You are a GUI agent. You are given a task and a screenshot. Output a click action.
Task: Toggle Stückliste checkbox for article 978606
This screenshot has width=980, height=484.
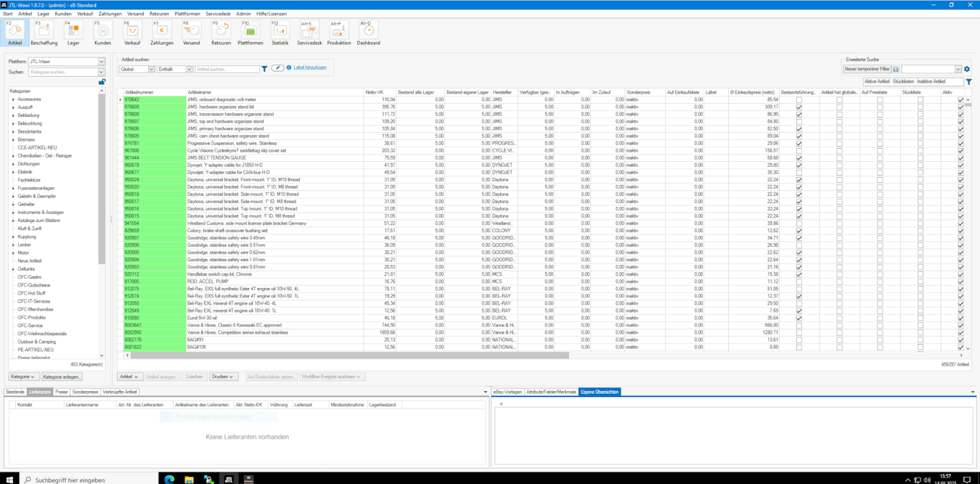(x=920, y=128)
